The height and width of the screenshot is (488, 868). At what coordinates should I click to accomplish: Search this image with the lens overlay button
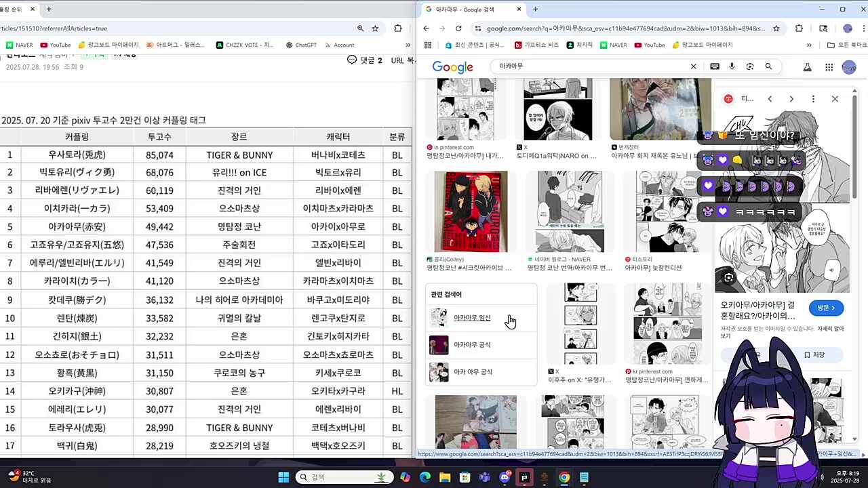(728, 278)
